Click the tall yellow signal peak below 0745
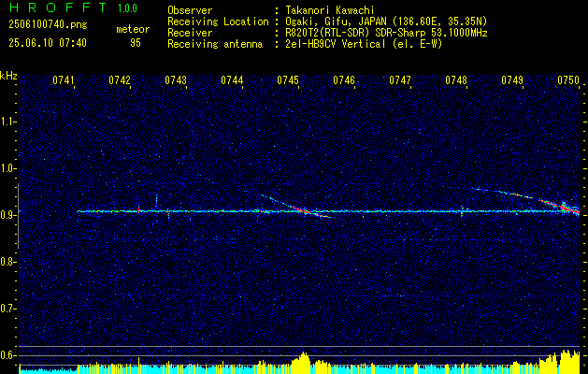The width and height of the screenshot is (588, 374). [x=302, y=361]
